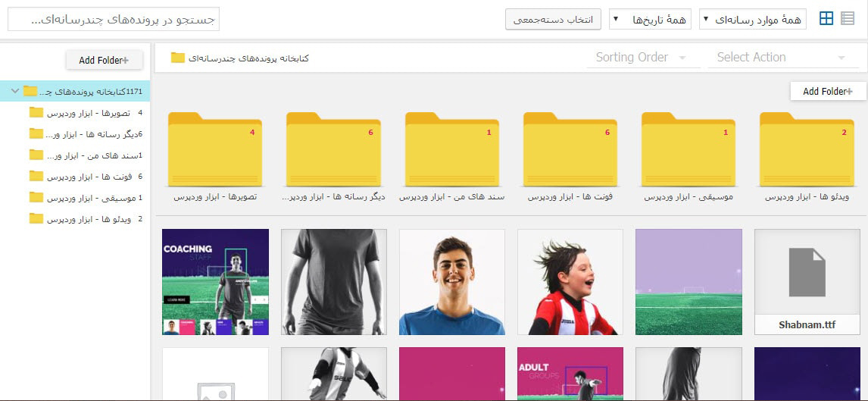Select the grayscale player torso thumbnail
868x401 pixels.
tap(334, 282)
